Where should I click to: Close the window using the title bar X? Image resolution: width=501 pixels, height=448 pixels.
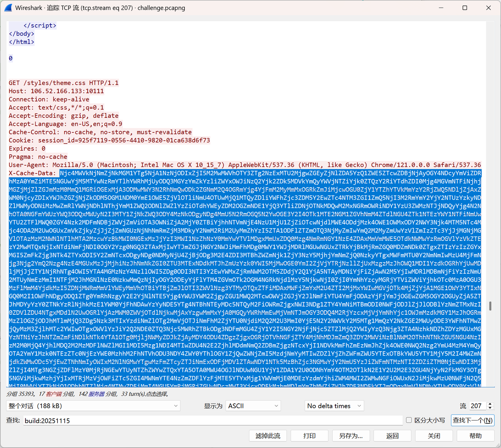[x=488, y=8]
